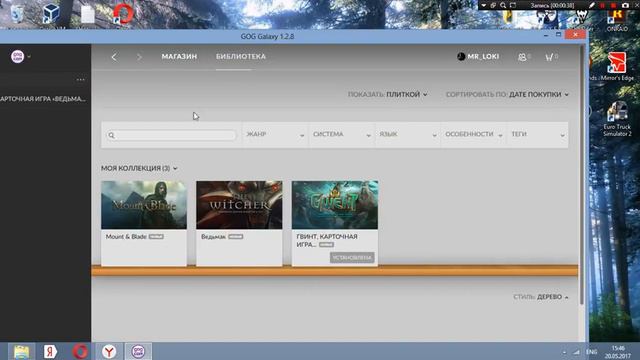Click the recorder zoom magnifier icon
Image resolution: width=640 pixels, height=360 pixels.
(x=503, y=5)
